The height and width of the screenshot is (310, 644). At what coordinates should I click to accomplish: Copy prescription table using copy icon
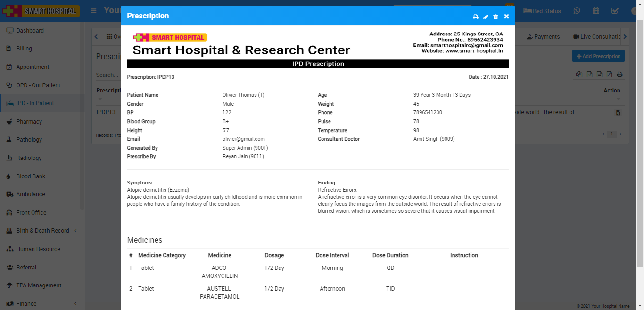pos(579,75)
